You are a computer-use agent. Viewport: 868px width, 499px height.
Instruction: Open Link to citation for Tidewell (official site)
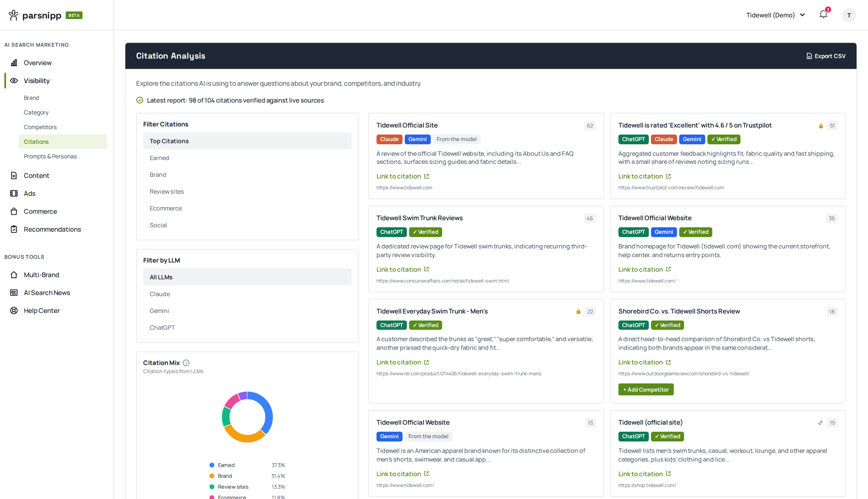tap(644, 474)
